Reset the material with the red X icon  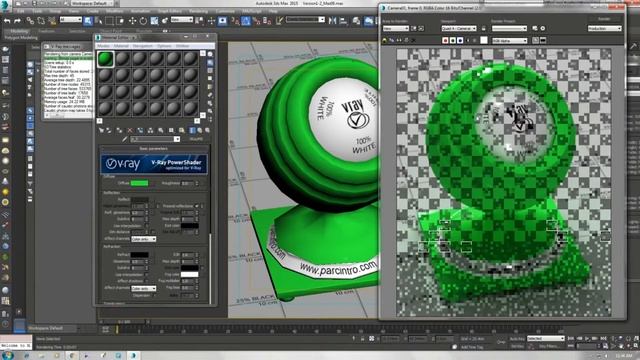coord(130,130)
